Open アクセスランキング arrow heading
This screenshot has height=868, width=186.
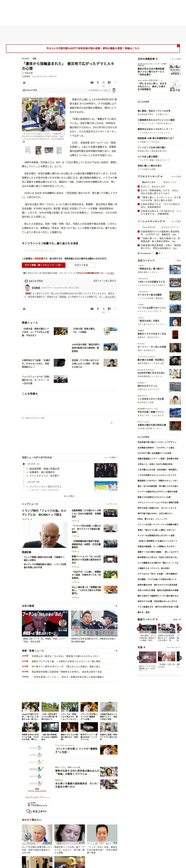pos(150,176)
